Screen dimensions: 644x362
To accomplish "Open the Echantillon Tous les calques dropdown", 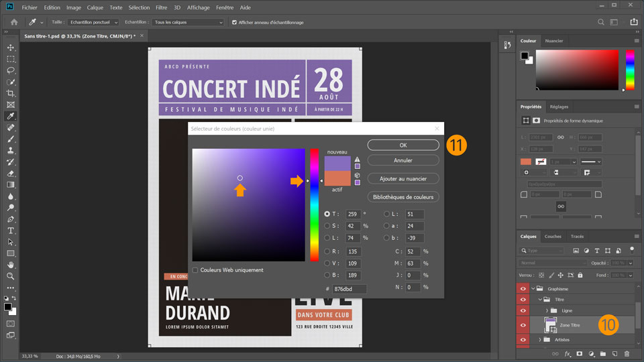I will (x=188, y=22).
